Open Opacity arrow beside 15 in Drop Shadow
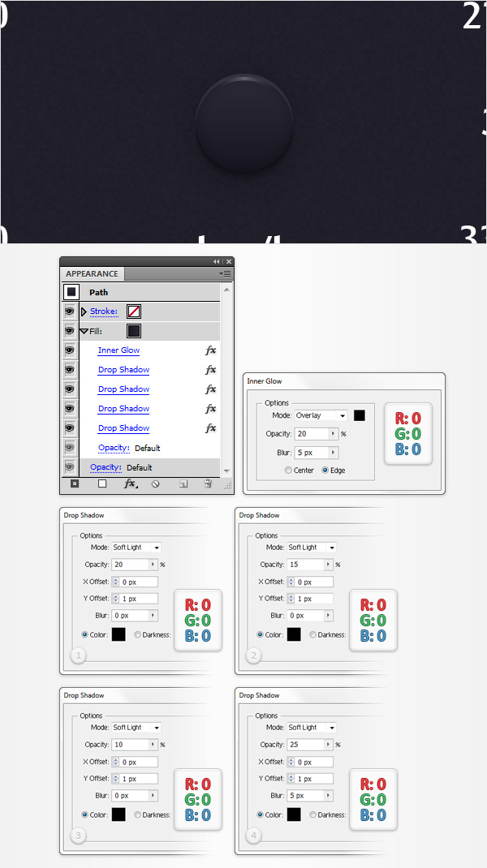The height and width of the screenshot is (868, 487). coord(328,565)
